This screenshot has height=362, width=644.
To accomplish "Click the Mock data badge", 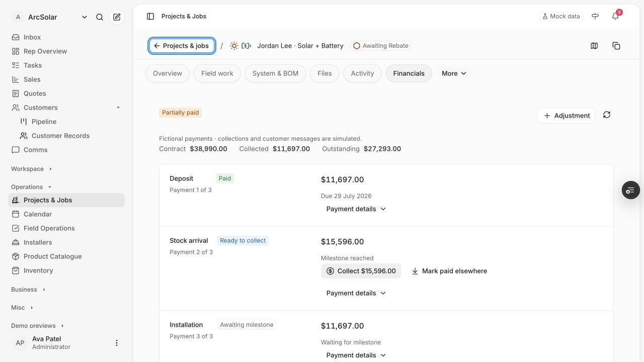I will tap(561, 17).
